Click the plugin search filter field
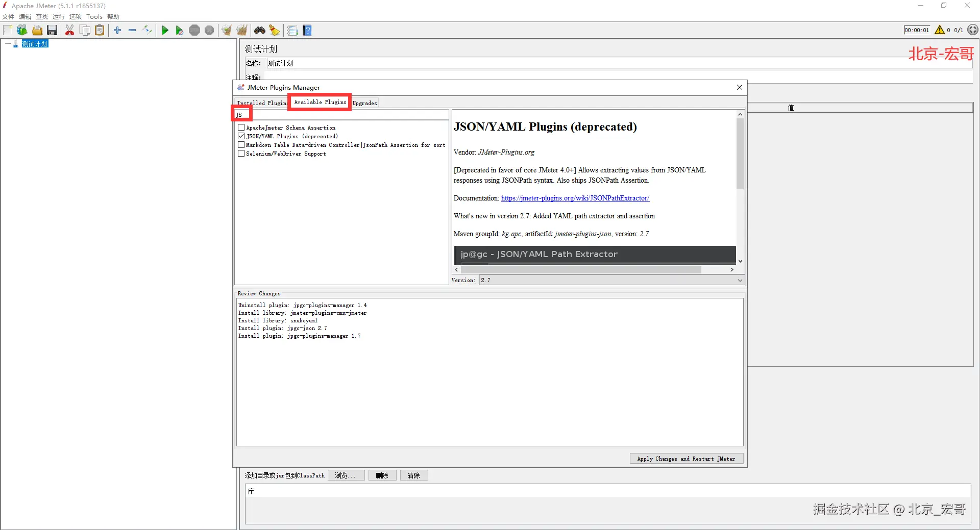The height and width of the screenshot is (530, 980). [341, 115]
